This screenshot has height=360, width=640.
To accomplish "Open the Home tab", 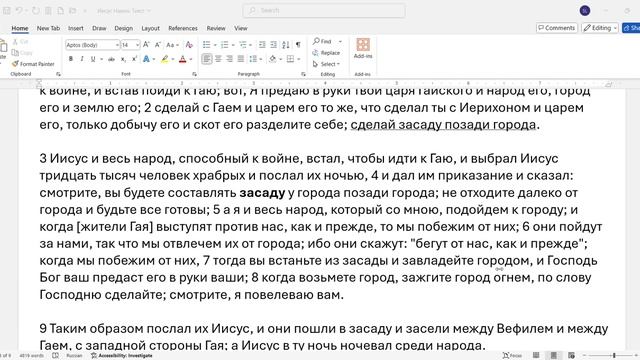I will [20, 28].
